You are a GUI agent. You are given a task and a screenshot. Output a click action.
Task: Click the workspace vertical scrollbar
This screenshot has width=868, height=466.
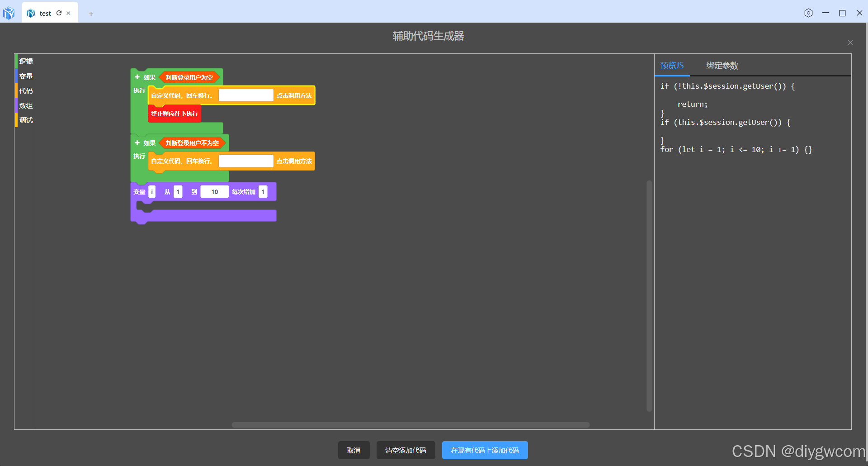[x=649, y=296]
